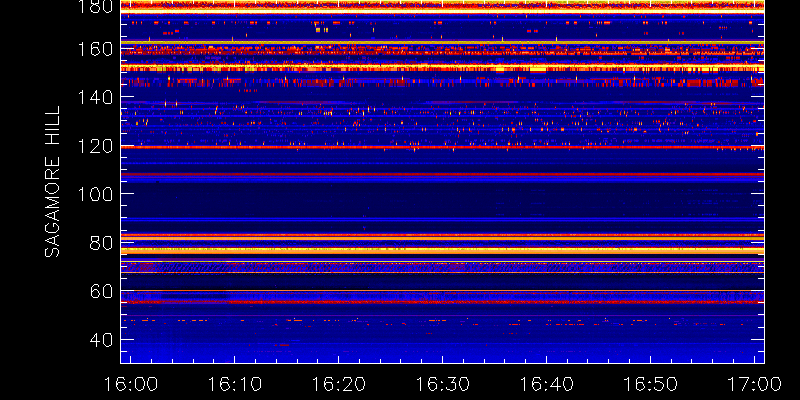This screenshot has width=800, height=400.
Task: Click the 140 frequency axis label
Action: pyautogui.click(x=95, y=97)
